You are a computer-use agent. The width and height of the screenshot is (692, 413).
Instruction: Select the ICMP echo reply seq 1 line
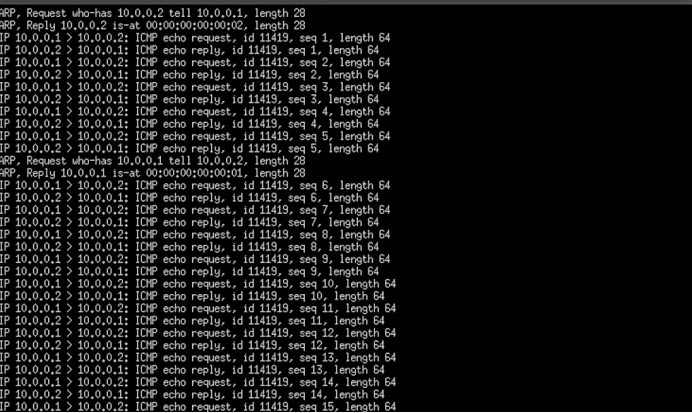pos(189,51)
